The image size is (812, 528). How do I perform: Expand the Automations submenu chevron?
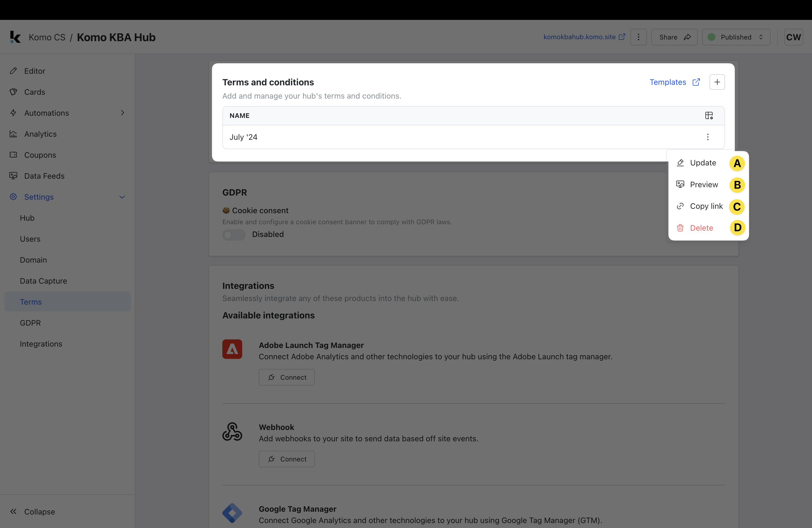click(122, 113)
